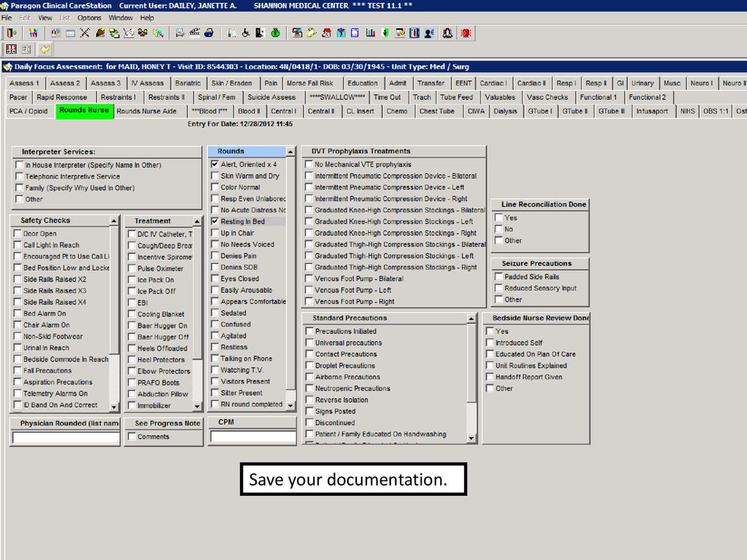Click Rounds list down arrow
Viewport: 747px width, 560px height.
[x=290, y=405]
